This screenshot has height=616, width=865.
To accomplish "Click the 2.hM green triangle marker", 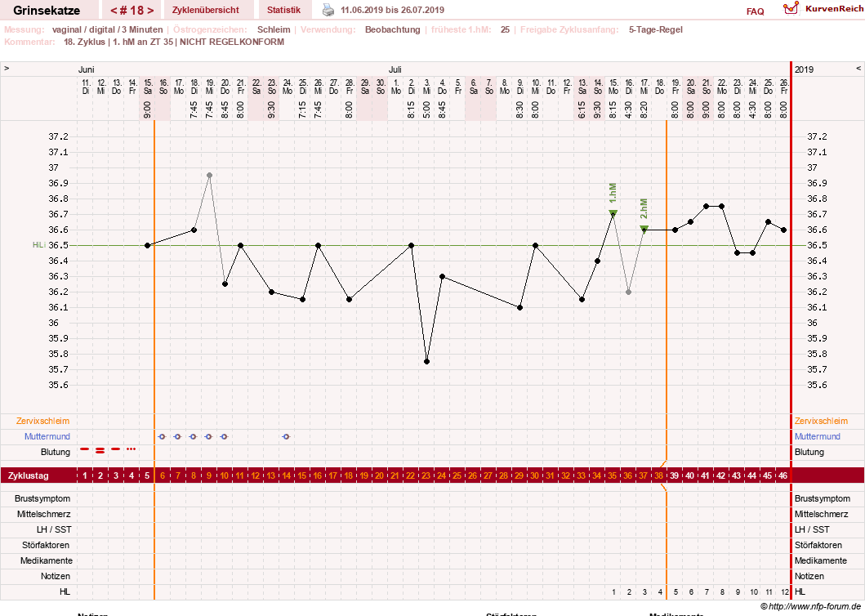I will click(644, 229).
